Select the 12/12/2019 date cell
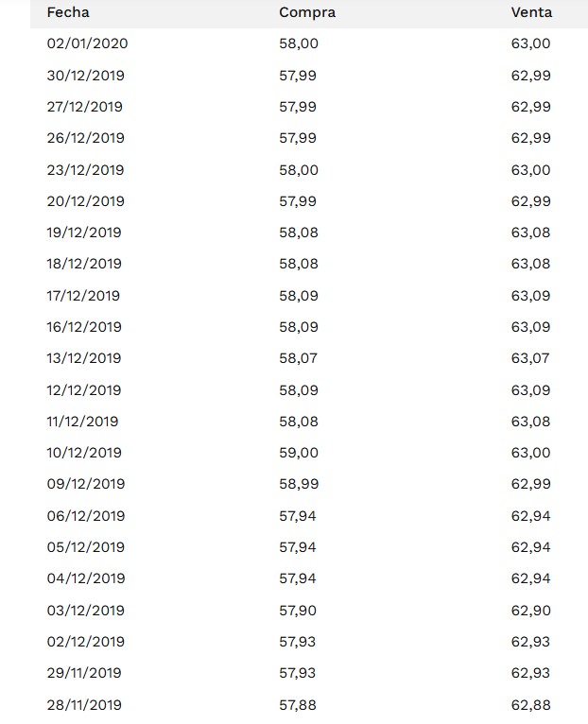 click(x=83, y=390)
